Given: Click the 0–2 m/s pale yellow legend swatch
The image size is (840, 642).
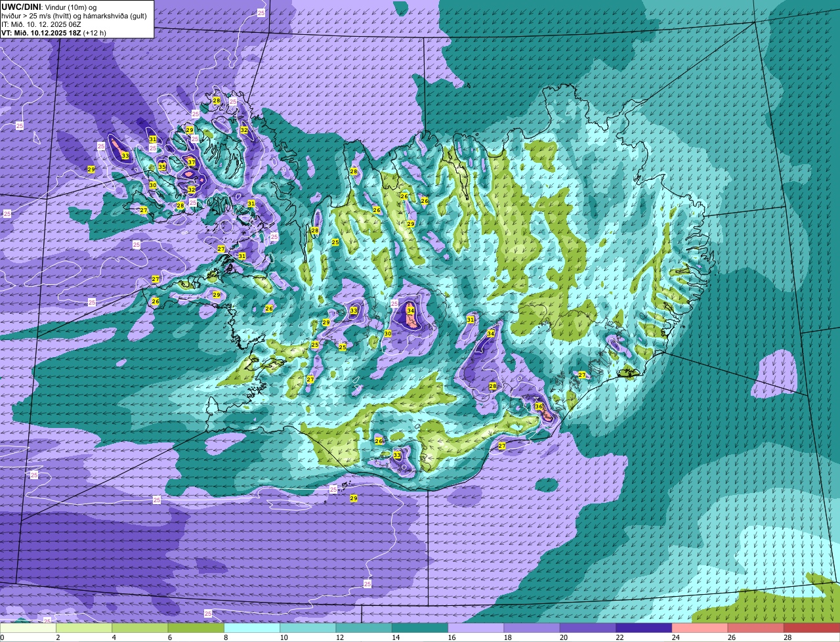Looking at the screenshot, I should [29, 628].
